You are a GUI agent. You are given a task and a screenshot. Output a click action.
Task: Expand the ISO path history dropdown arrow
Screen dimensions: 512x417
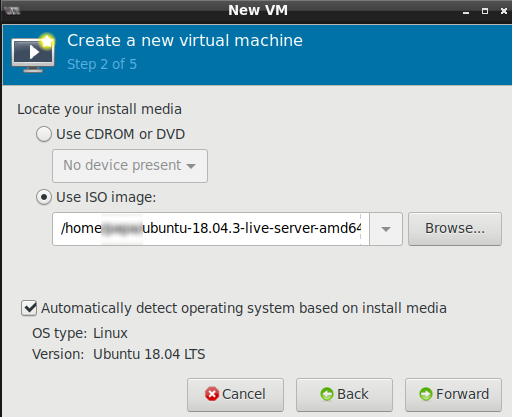386,229
